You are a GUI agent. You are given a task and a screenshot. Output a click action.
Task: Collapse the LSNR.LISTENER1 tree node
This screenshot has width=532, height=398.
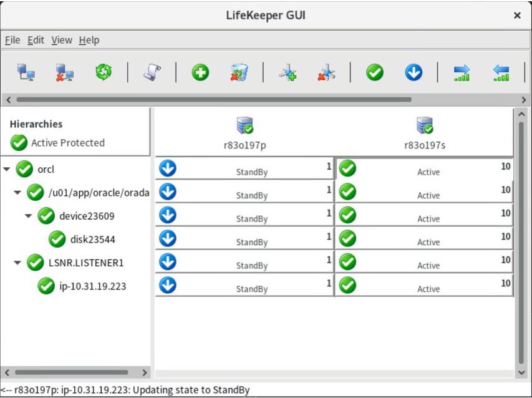click(x=17, y=263)
